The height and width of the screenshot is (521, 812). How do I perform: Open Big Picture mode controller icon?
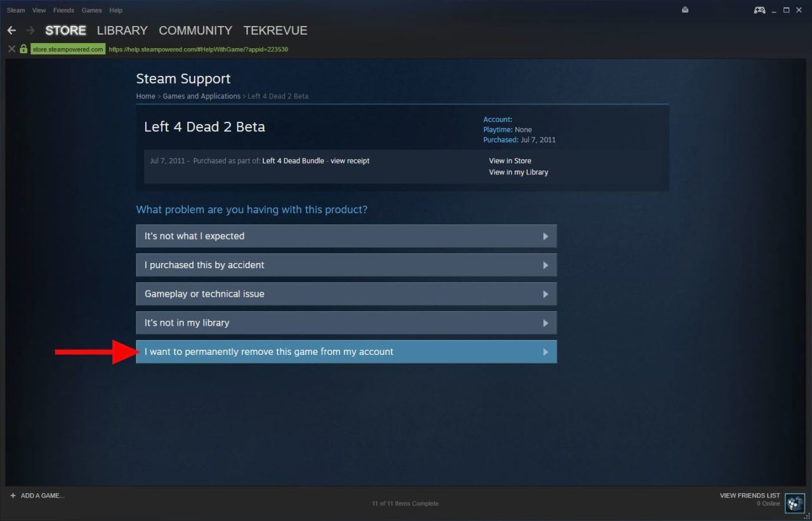(759, 10)
